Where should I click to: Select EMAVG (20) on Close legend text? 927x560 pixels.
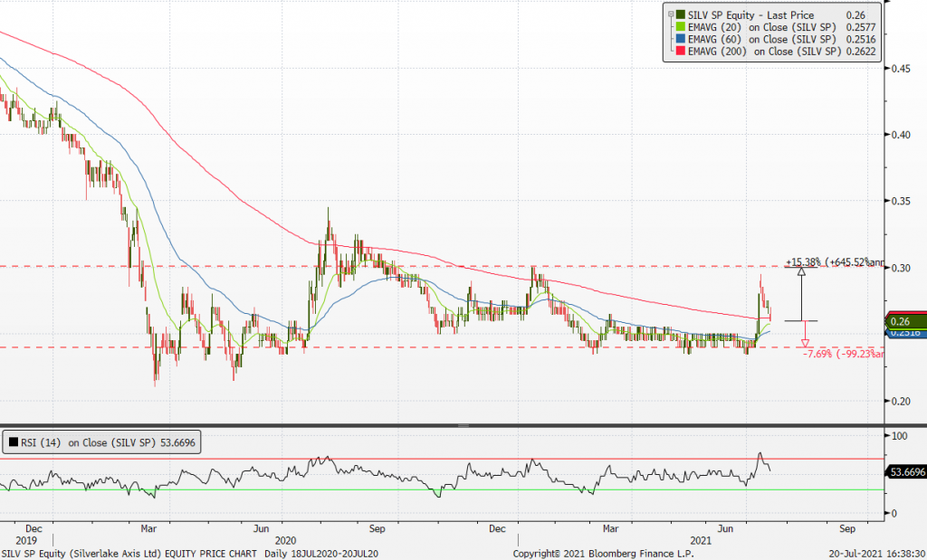[762, 27]
